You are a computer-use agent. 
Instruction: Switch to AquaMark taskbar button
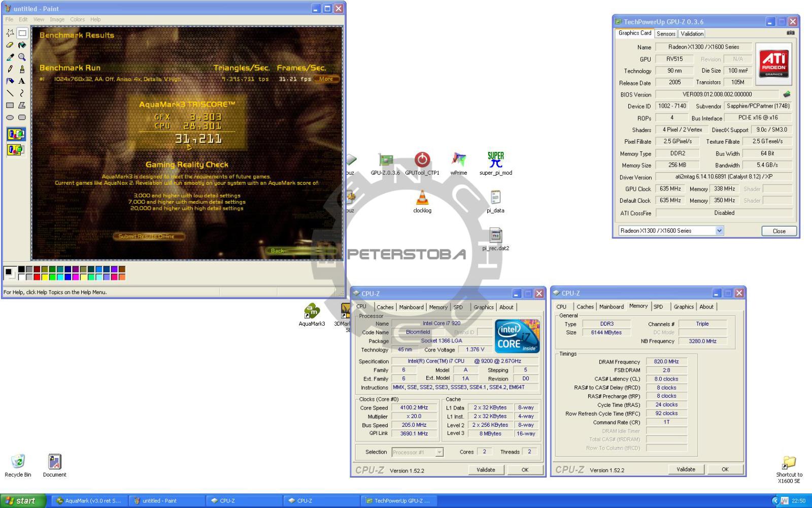pyautogui.click(x=89, y=501)
